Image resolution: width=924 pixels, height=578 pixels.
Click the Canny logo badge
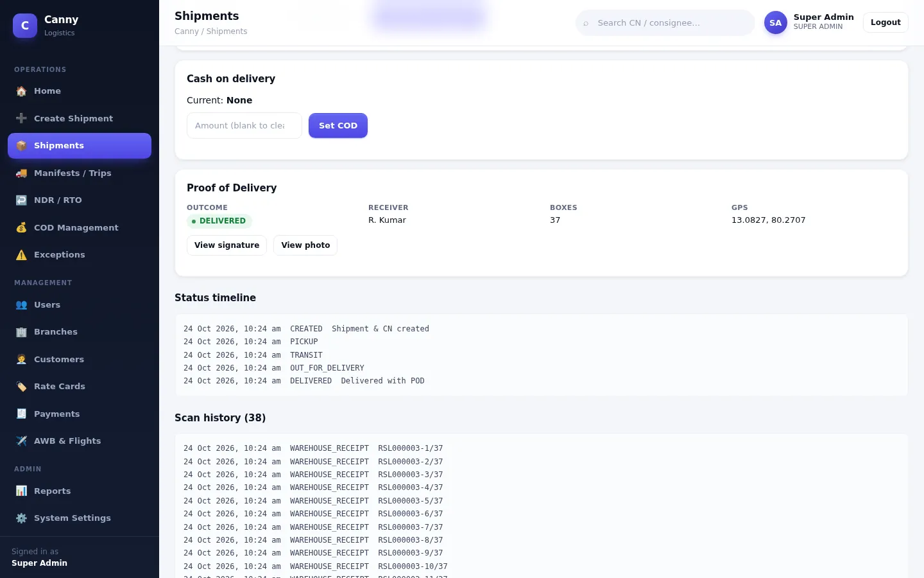pyautogui.click(x=25, y=26)
